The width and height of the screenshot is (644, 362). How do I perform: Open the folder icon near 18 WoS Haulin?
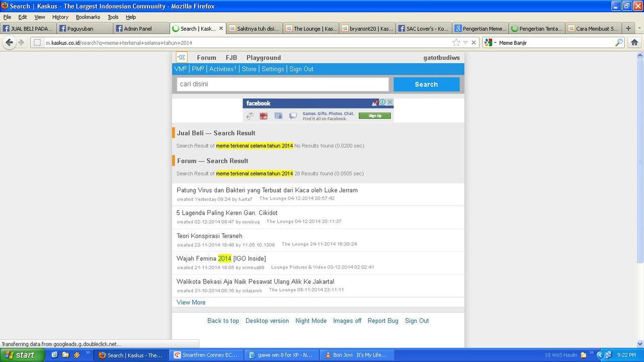(x=584, y=355)
